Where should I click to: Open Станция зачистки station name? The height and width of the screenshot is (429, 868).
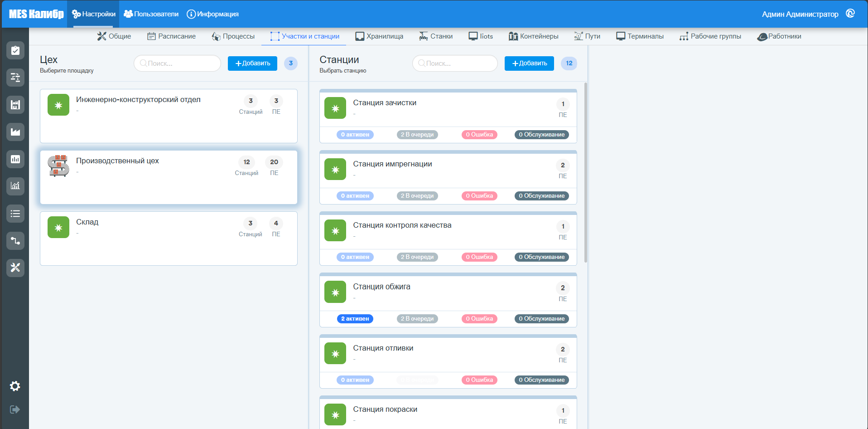click(x=385, y=103)
